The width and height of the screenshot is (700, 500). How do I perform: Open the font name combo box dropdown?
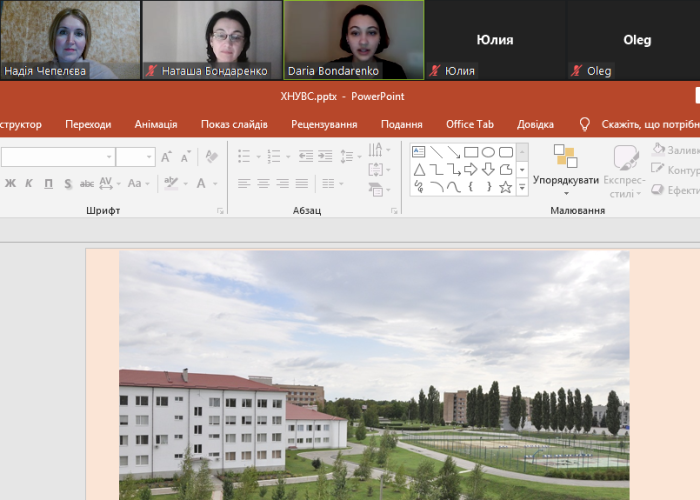108,157
